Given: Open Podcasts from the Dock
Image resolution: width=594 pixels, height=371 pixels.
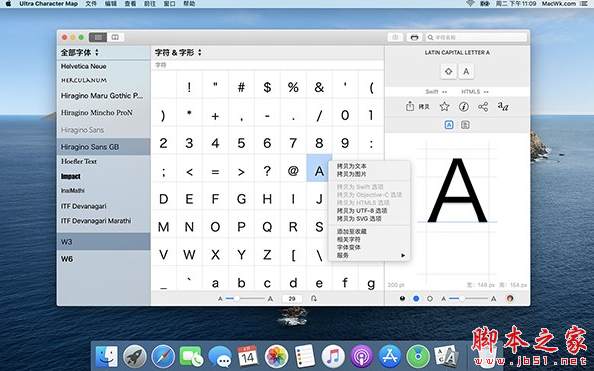Looking at the screenshot, I should [361, 356].
